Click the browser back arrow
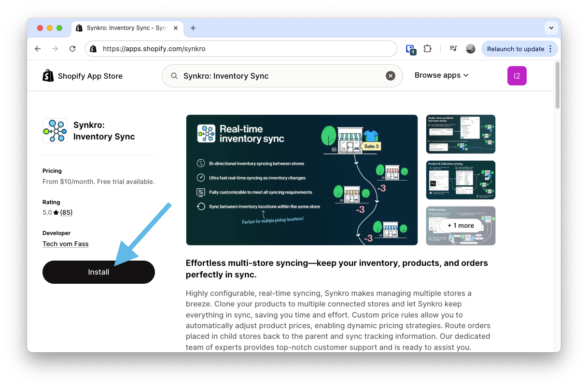588x388 pixels. 38,49
